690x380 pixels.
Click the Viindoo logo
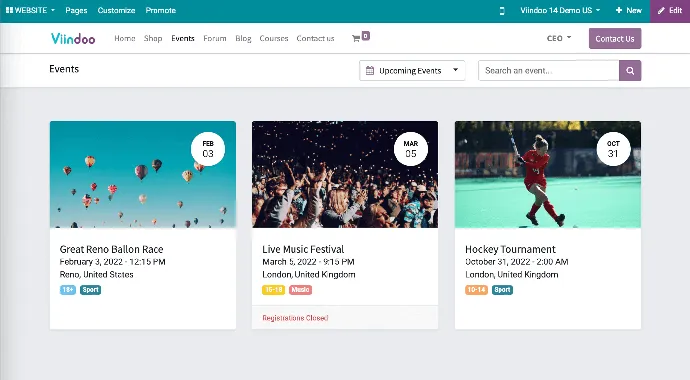[73, 38]
